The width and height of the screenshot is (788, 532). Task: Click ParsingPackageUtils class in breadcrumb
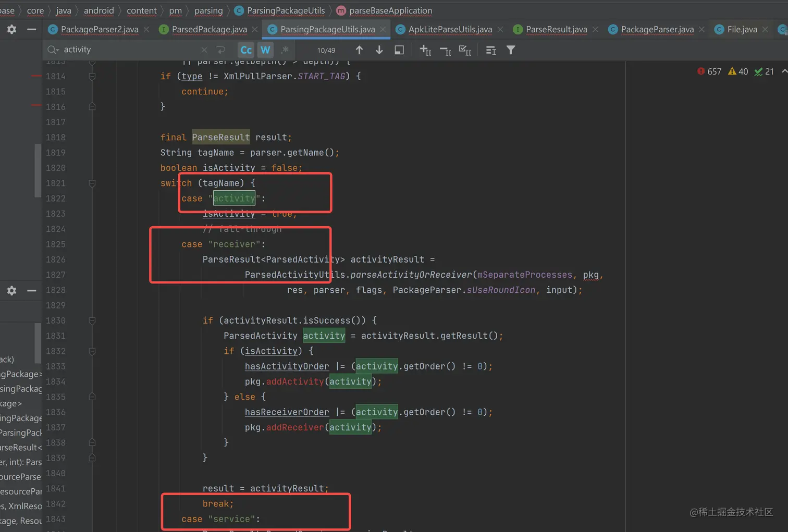[x=280, y=10]
